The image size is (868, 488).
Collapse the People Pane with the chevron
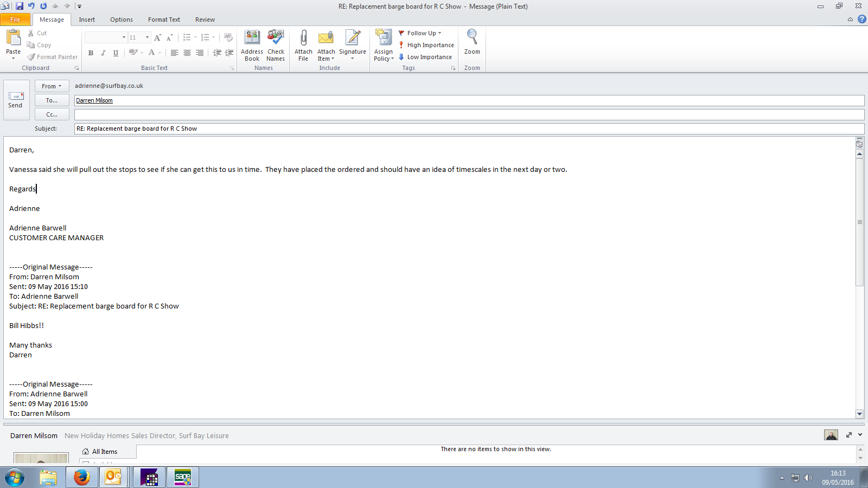860,435
